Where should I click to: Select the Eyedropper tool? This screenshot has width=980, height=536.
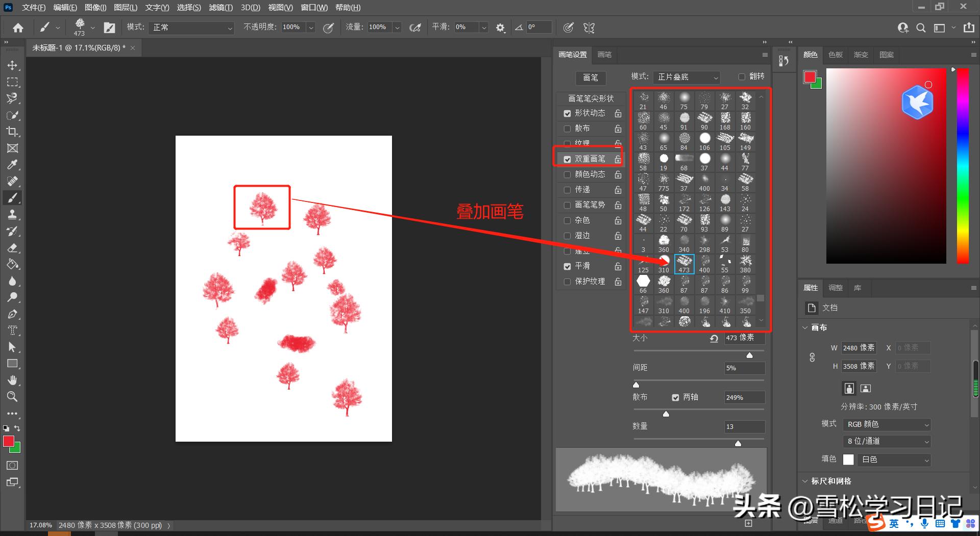click(x=12, y=165)
